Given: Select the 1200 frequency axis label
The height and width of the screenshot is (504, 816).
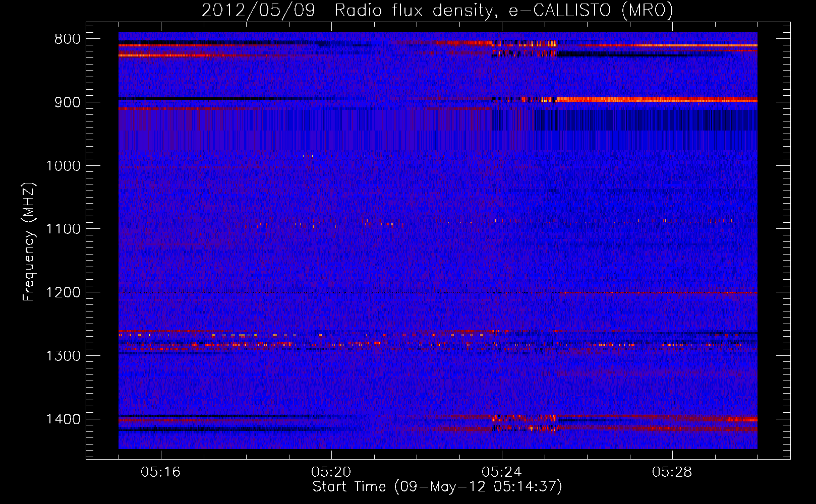Looking at the screenshot, I should click(63, 293).
